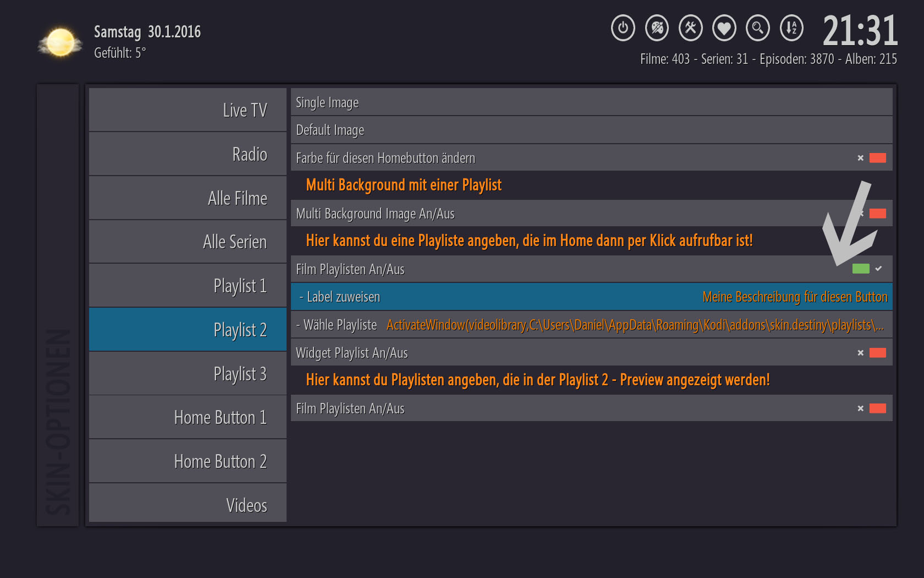This screenshot has width=924, height=578.
Task: Click Label zuweisen row
Action: pos(591,297)
